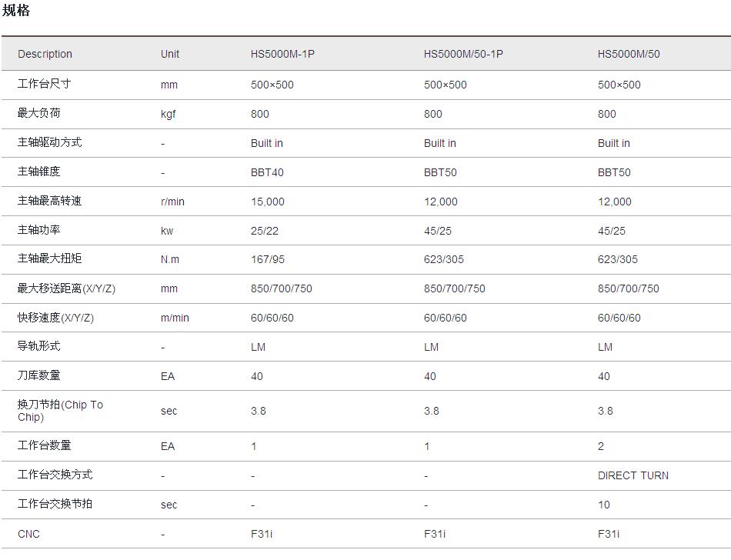Image resolution: width=731 pixels, height=560 pixels.
Task: Select the HS5000M/50-1P column header
Action: pos(463,54)
